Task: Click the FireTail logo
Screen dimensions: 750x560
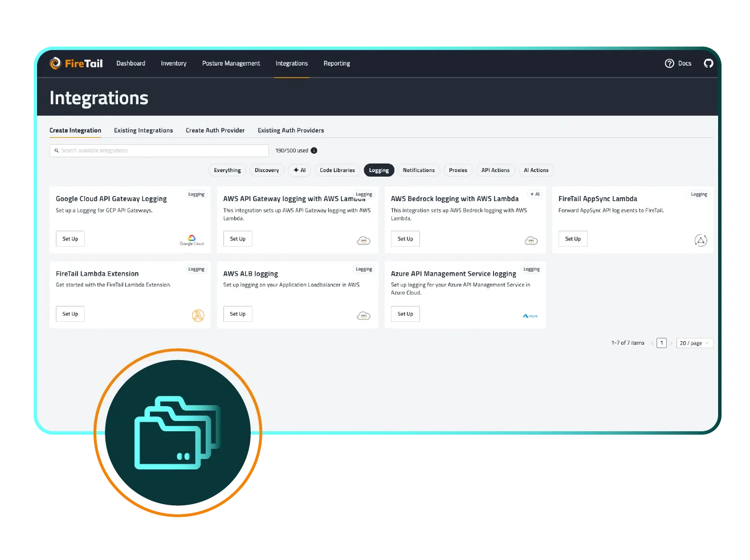Action: click(76, 63)
